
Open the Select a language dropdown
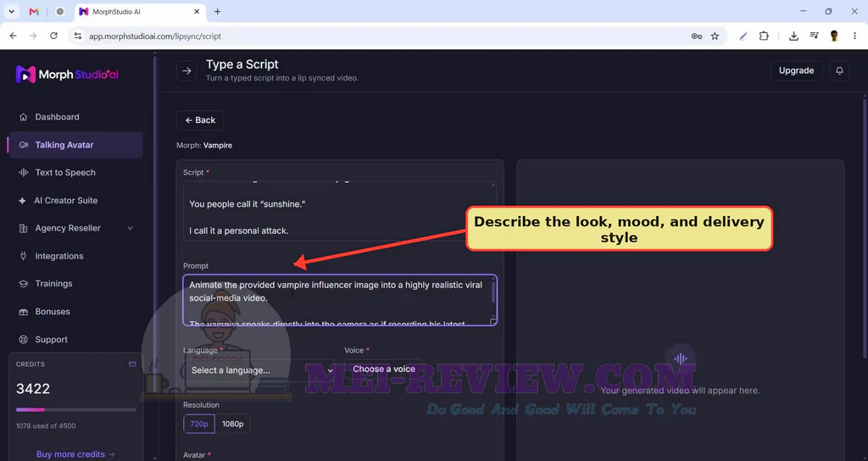tap(259, 370)
